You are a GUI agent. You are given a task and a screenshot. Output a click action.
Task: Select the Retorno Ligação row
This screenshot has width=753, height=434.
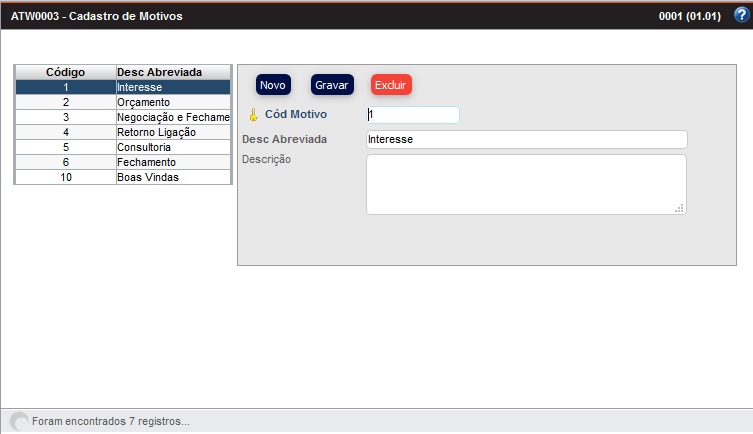click(173, 132)
